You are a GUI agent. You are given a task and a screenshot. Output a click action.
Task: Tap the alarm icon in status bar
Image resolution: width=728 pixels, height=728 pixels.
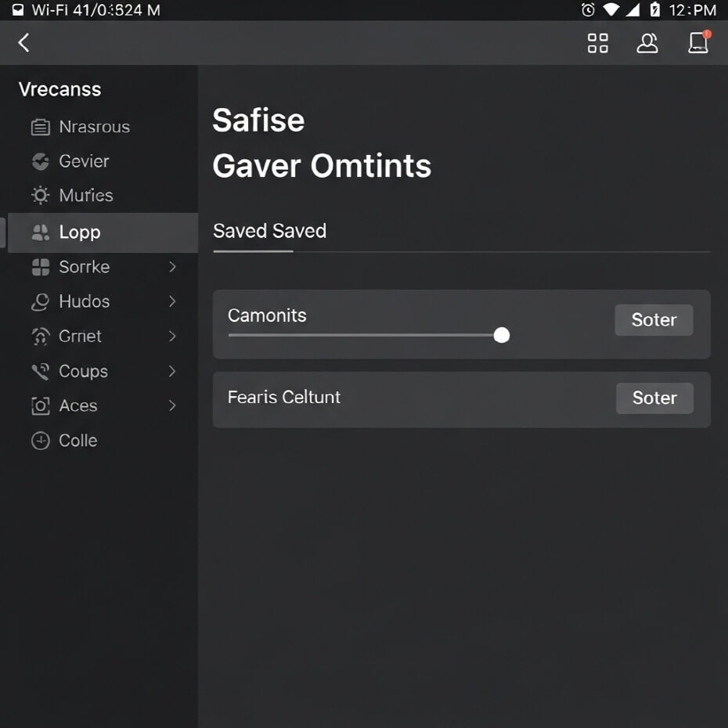pyautogui.click(x=588, y=10)
